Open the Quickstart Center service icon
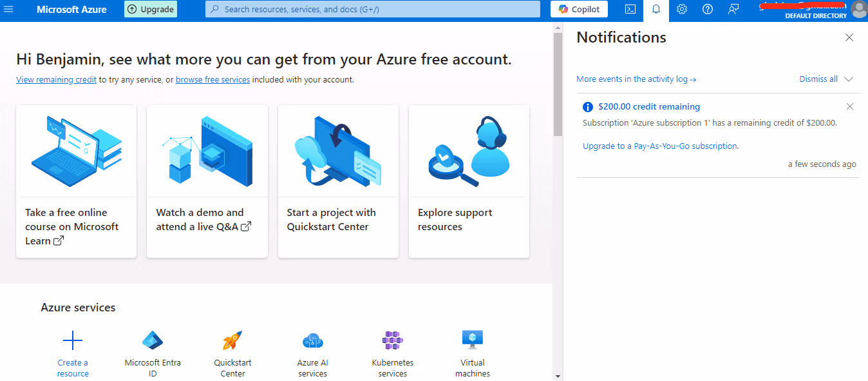 232,340
